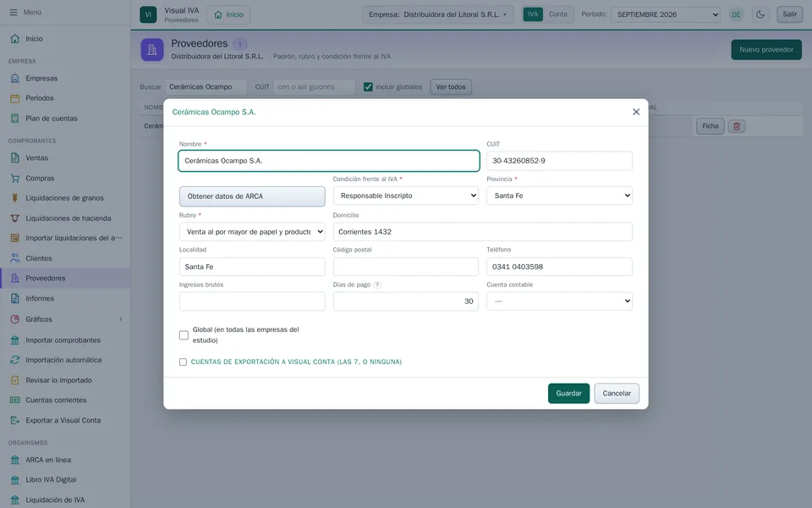Open Exportar a Visual Conta in sidebar

[x=65, y=421]
